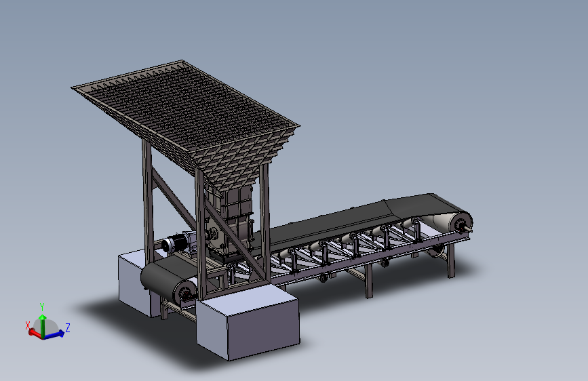
Task: Click the blue Z axis of the orientation triad
Action: tap(54, 334)
